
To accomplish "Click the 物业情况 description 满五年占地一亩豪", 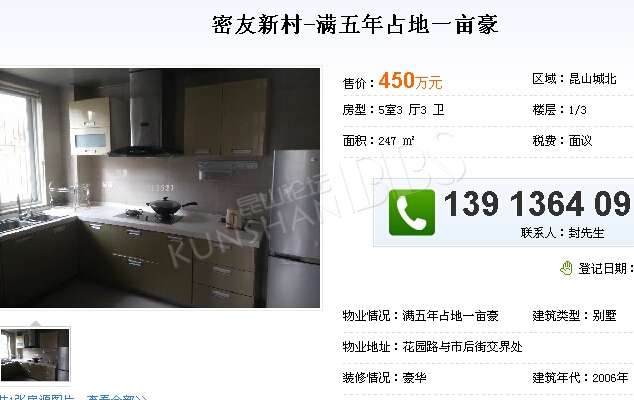I will [x=450, y=315].
